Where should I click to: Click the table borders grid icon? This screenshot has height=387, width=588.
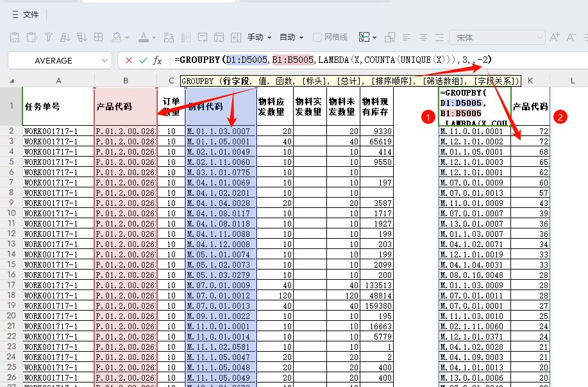pyautogui.click(x=98, y=37)
